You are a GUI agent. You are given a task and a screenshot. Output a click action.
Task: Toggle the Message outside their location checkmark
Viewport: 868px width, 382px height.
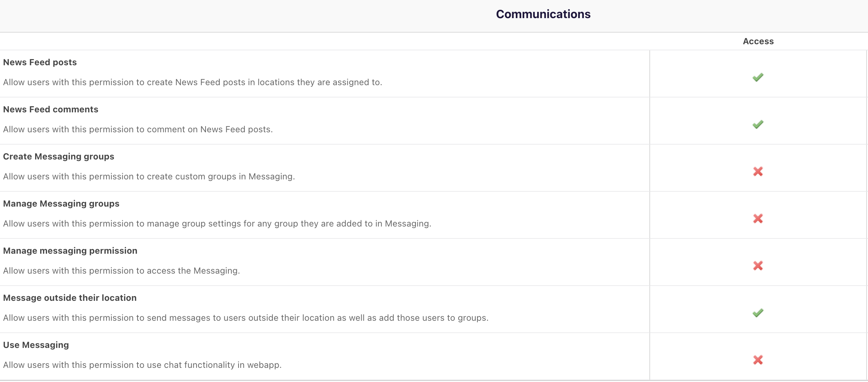pos(758,313)
